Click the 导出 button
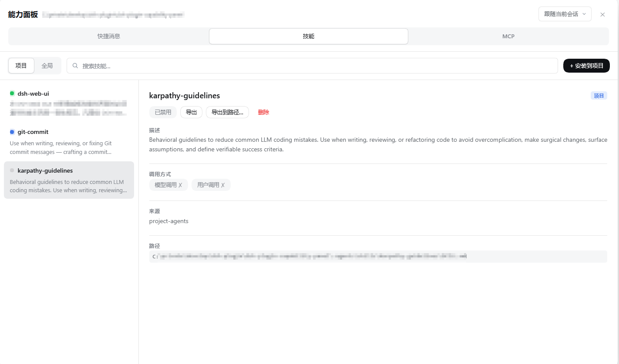 (191, 112)
